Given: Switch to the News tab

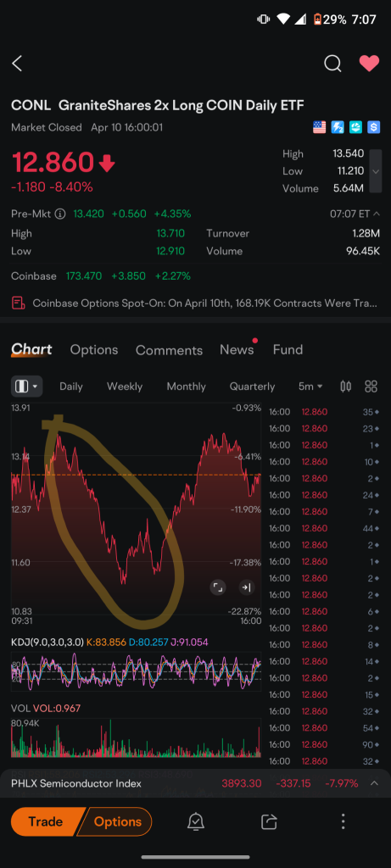Looking at the screenshot, I should coord(237,350).
